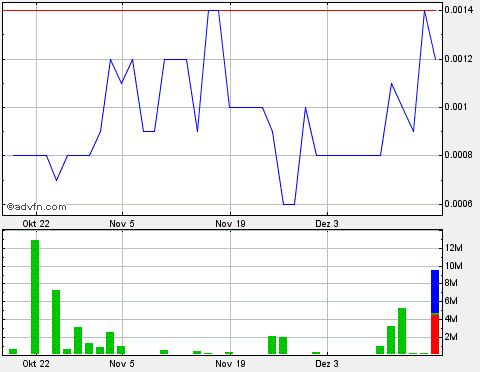The height and width of the screenshot is (372, 480).
Task: Select Nov 19 date label under volume chart
Action: (230, 363)
